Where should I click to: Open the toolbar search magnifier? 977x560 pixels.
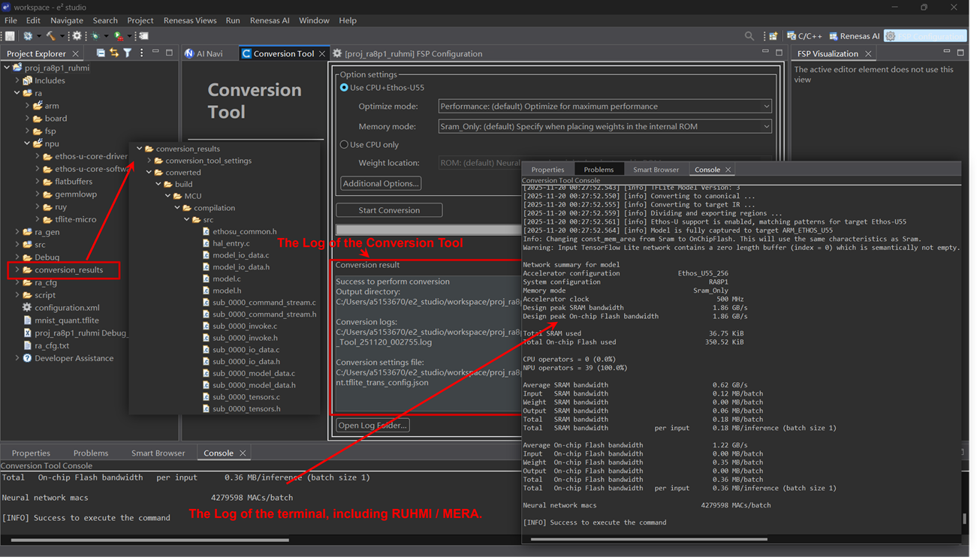point(749,36)
